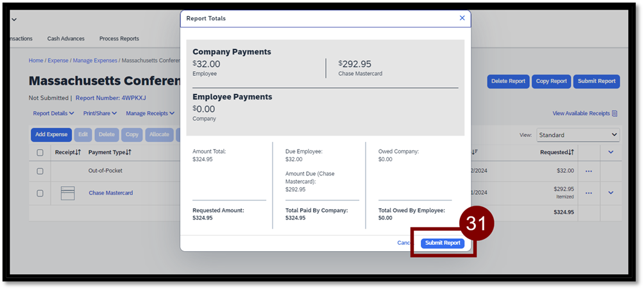Select the Chase Mastercard expense row checkbox

point(40,193)
